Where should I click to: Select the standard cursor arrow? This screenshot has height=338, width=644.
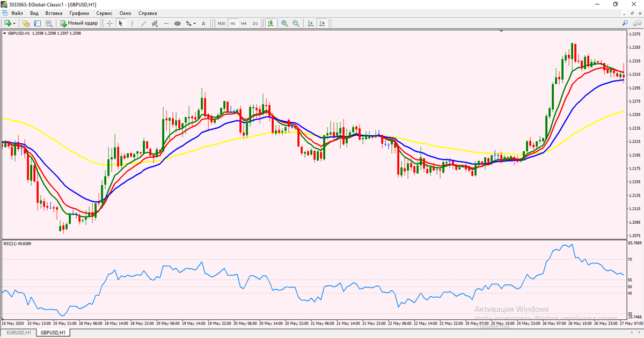click(121, 23)
